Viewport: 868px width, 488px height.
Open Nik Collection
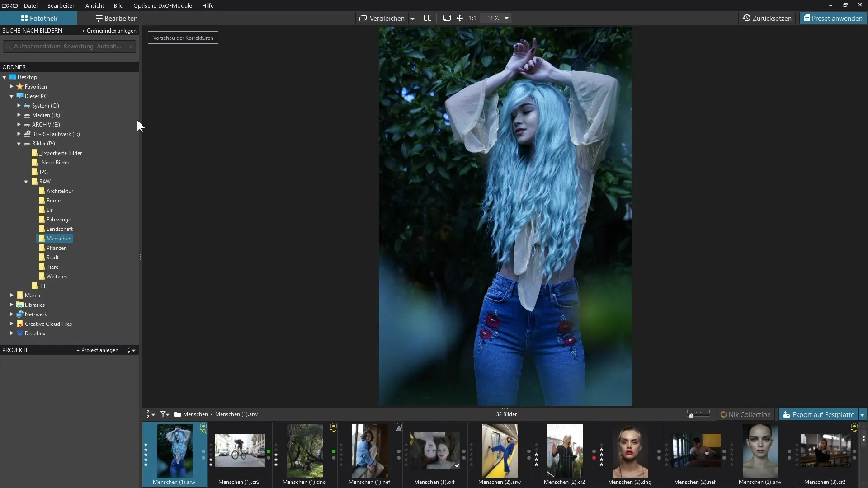tap(745, 415)
